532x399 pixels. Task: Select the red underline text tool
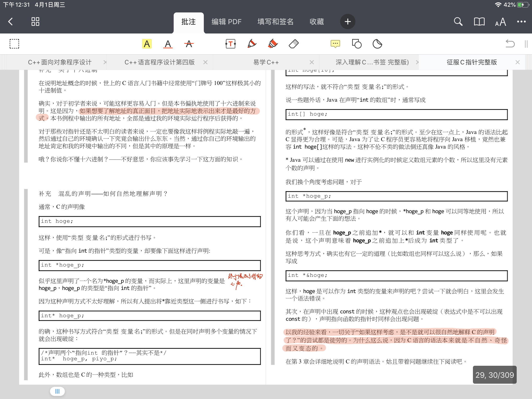168,44
